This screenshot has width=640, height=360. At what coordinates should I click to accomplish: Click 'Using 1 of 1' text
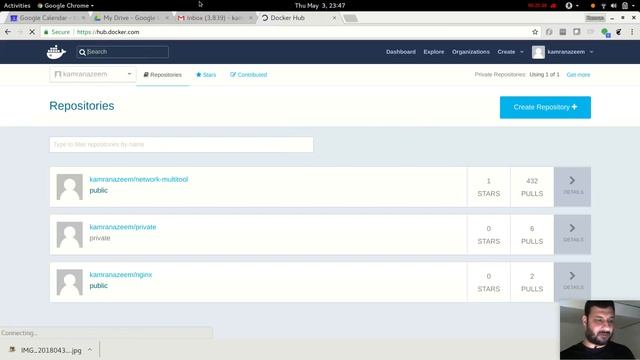pyautogui.click(x=544, y=75)
